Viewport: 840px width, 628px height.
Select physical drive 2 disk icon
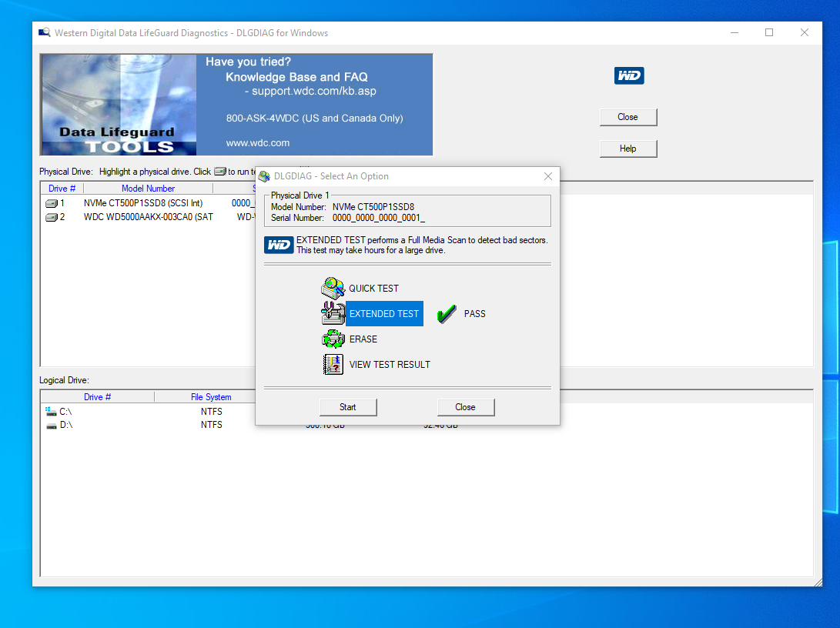52,217
